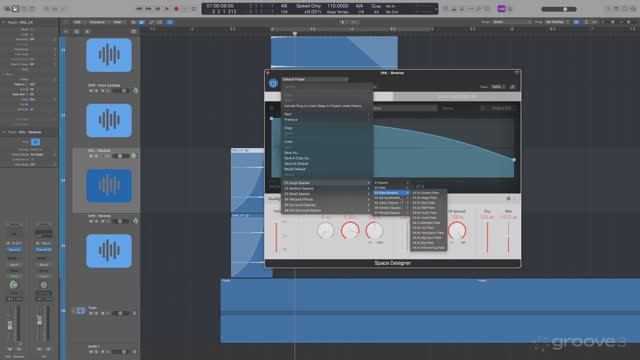
Task: Click the Wet level slider in Space Designer
Action: [508, 238]
